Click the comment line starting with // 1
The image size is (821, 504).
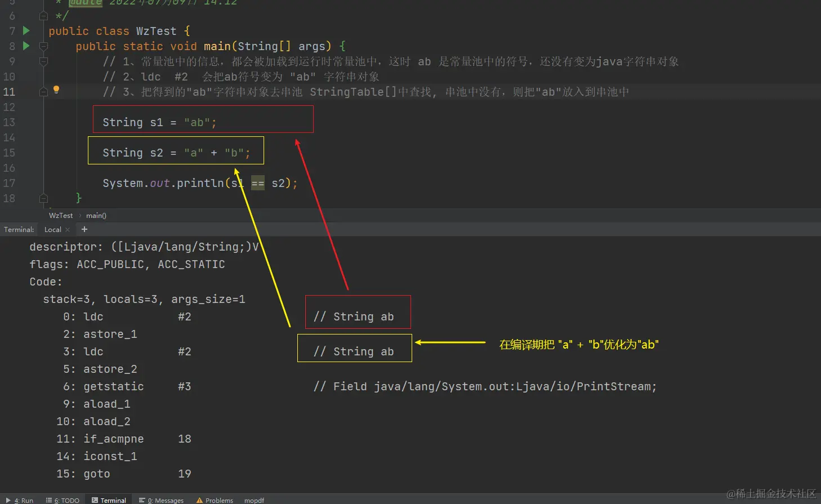391,61
